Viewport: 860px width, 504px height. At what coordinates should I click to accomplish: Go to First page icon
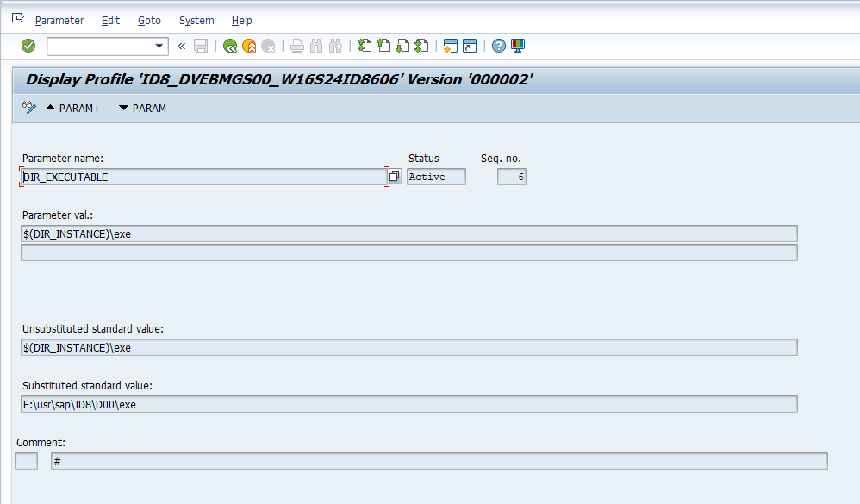(365, 46)
